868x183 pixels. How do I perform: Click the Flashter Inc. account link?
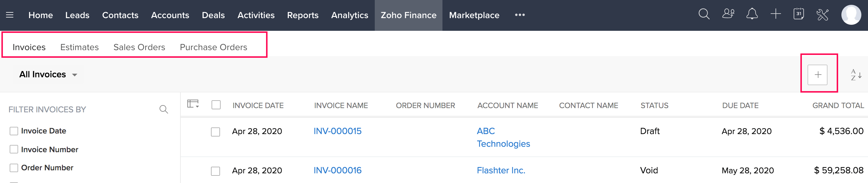pyautogui.click(x=501, y=171)
